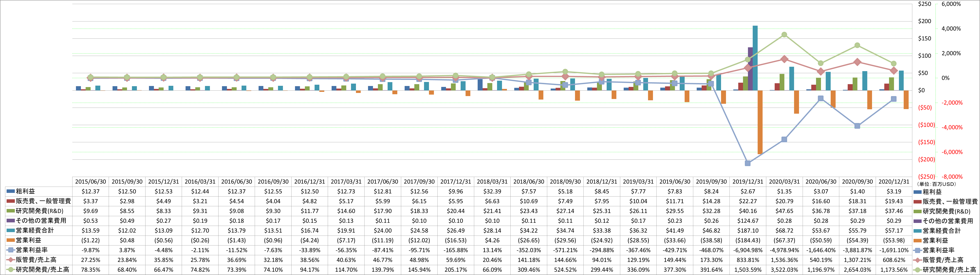Click the 27.25% SG&A ratio cell

[x=91, y=260]
